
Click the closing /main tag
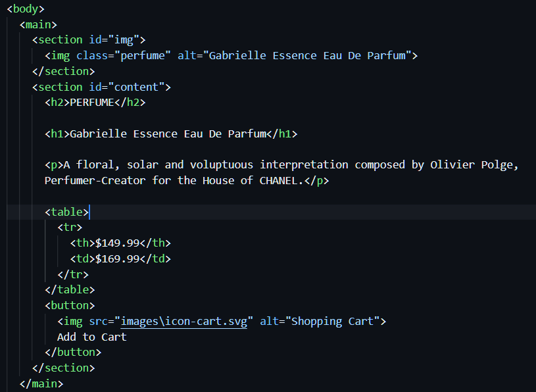[x=41, y=384]
